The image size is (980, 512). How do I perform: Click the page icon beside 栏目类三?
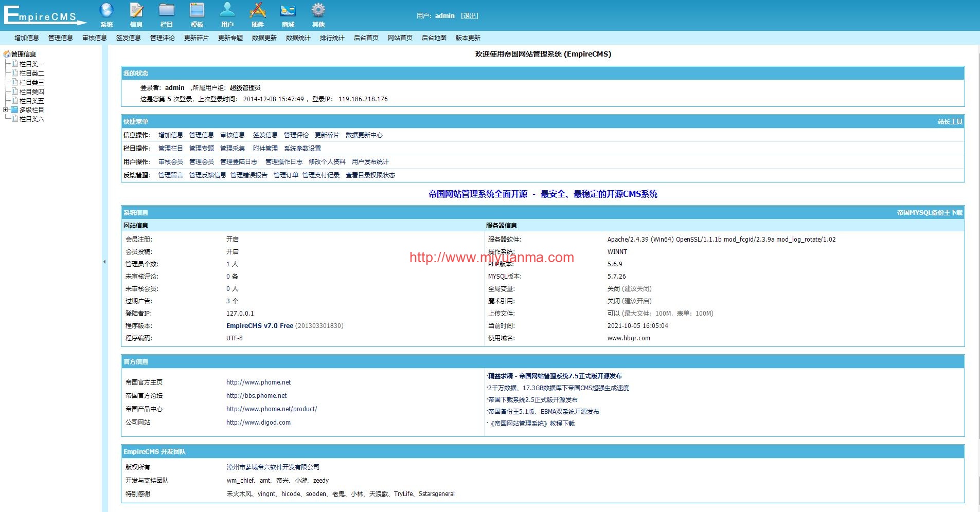15,82
